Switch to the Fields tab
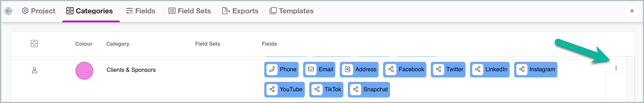 140,11
